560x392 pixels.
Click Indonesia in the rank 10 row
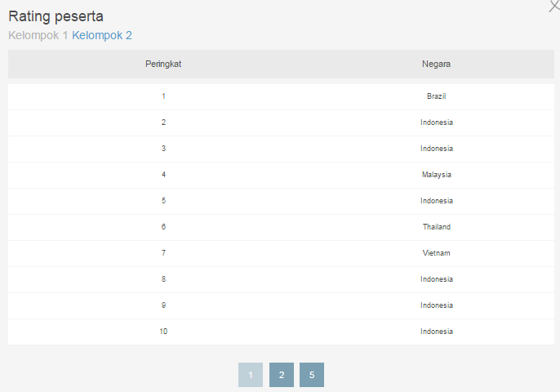437,332
